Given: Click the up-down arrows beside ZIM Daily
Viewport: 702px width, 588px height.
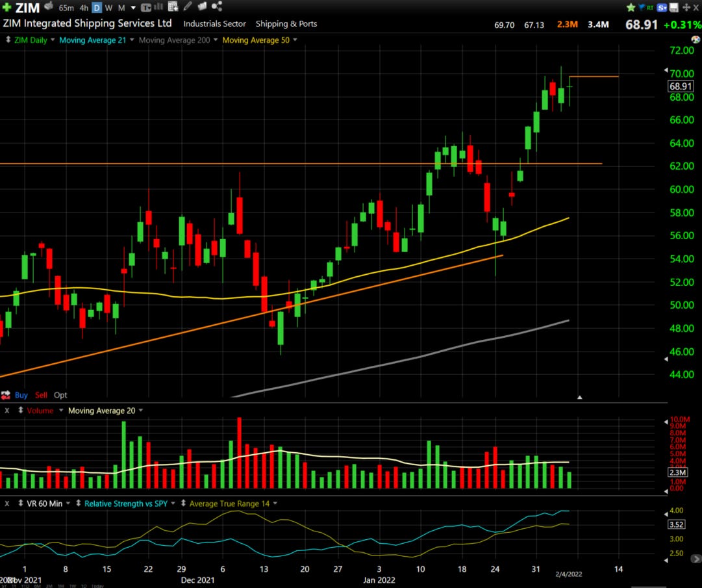Looking at the screenshot, I should pyautogui.click(x=8, y=40).
